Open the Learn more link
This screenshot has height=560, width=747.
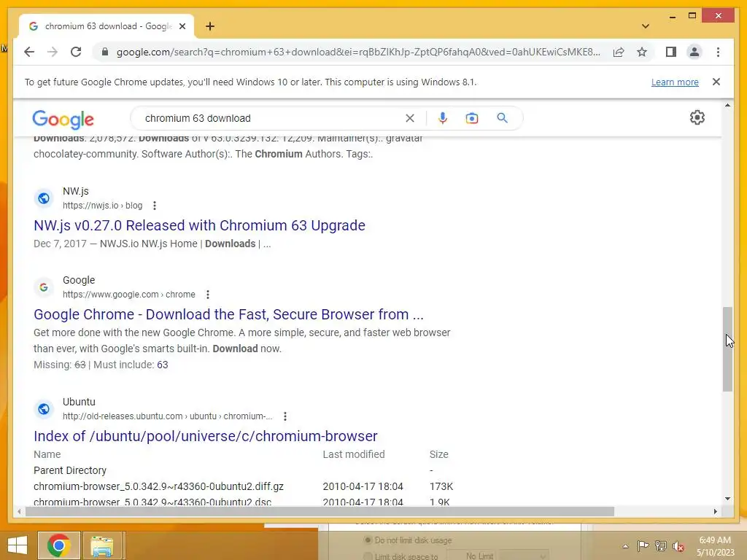(675, 82)
